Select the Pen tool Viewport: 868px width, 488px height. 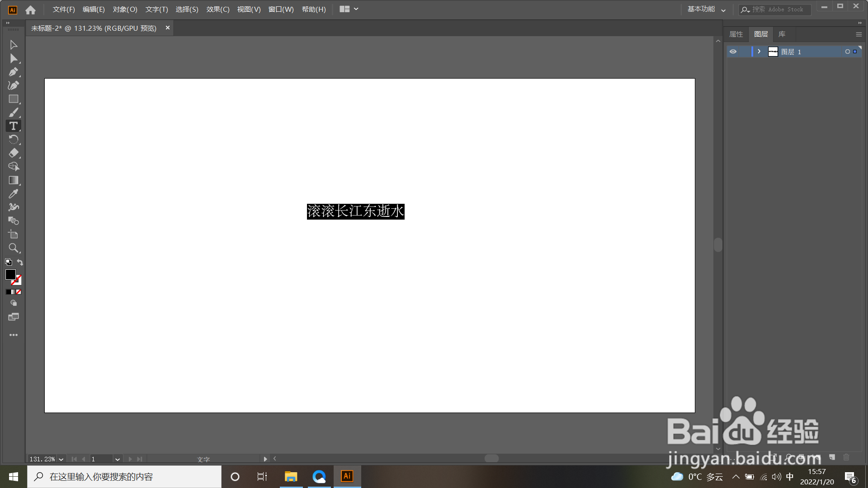click(13, 72)
